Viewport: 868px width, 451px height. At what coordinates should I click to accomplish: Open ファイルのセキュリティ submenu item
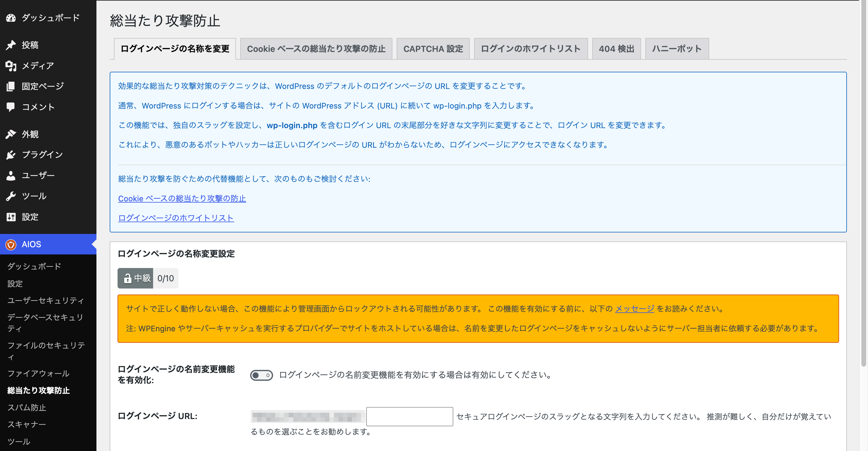tap(46, 351)
